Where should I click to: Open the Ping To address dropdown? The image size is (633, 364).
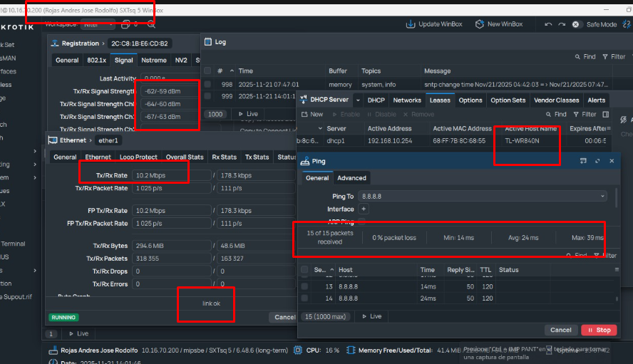pyautogui.click(x=604, y=196)
